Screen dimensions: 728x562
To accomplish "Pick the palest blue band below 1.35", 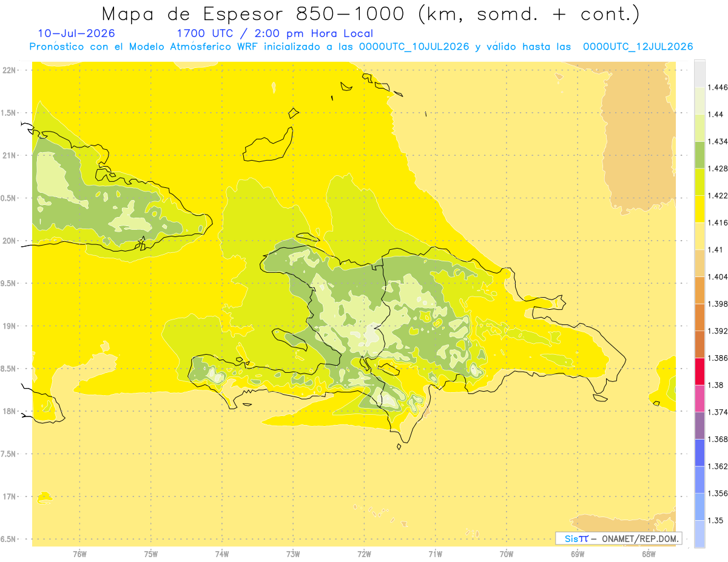I will point(699,534).
